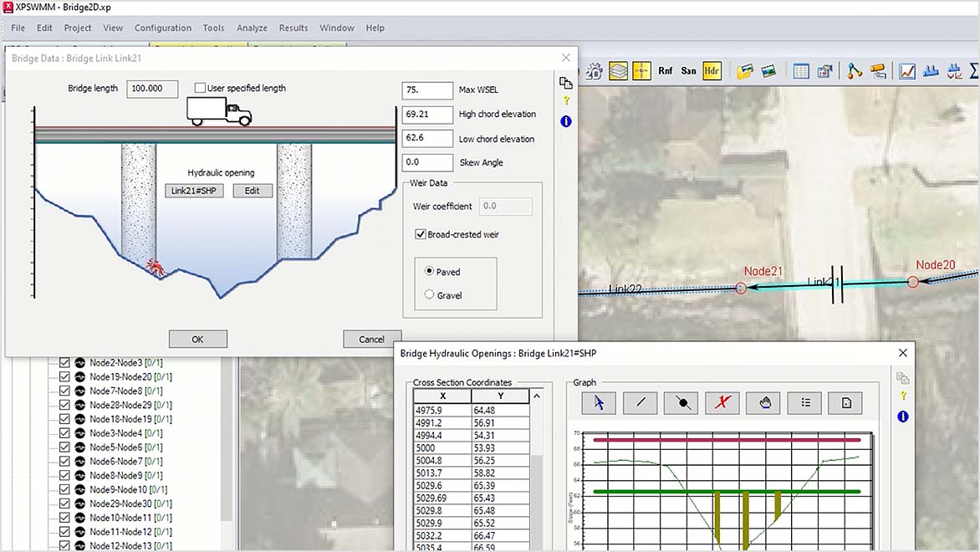Click the results graph toolbar icon
This screenshot has height=552, width=980.
906,71
